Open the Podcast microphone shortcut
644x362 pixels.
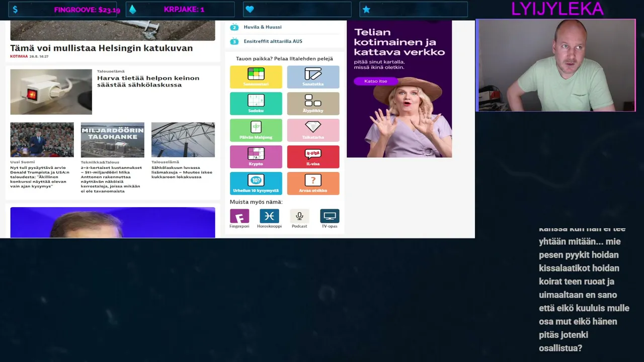point(299,216)
